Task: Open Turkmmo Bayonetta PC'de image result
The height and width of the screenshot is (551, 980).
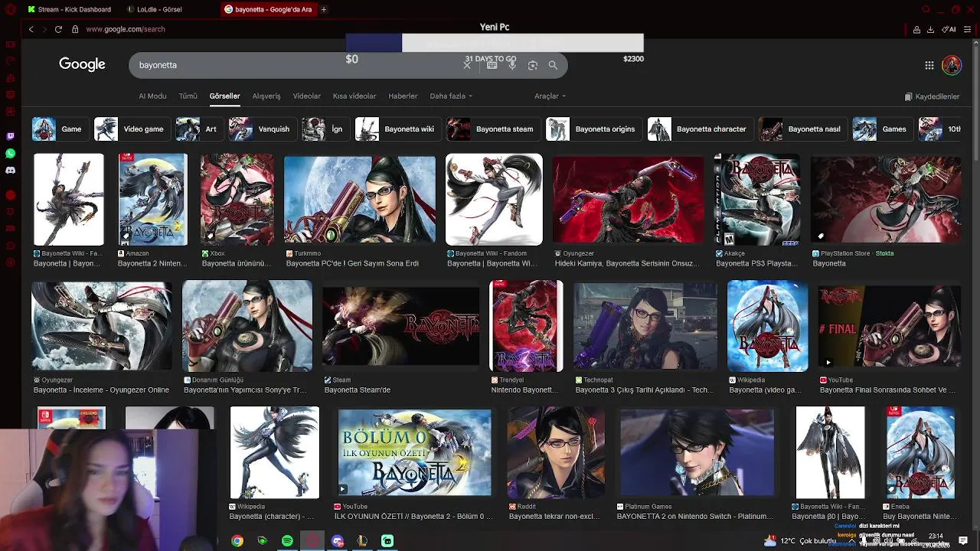Action: [x=360, y=200]
